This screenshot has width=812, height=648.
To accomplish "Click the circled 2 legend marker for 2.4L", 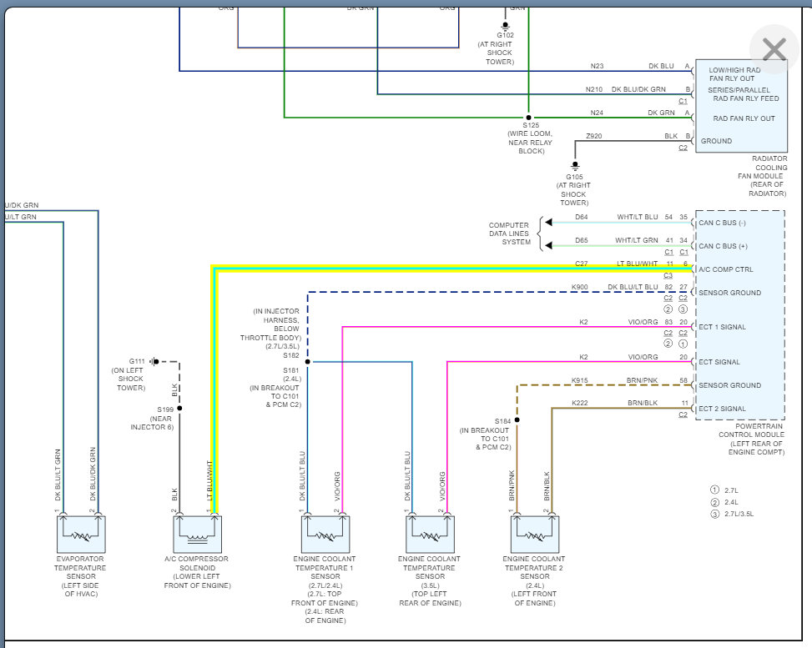I will pyautogui.click(x=714, y=502).
